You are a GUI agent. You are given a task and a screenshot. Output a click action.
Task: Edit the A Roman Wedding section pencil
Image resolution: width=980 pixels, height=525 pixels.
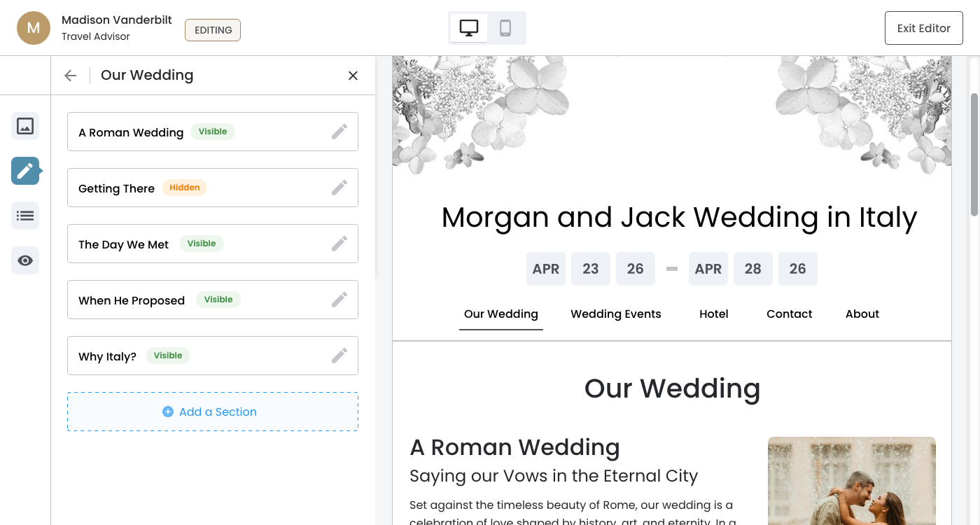(339, 132)
